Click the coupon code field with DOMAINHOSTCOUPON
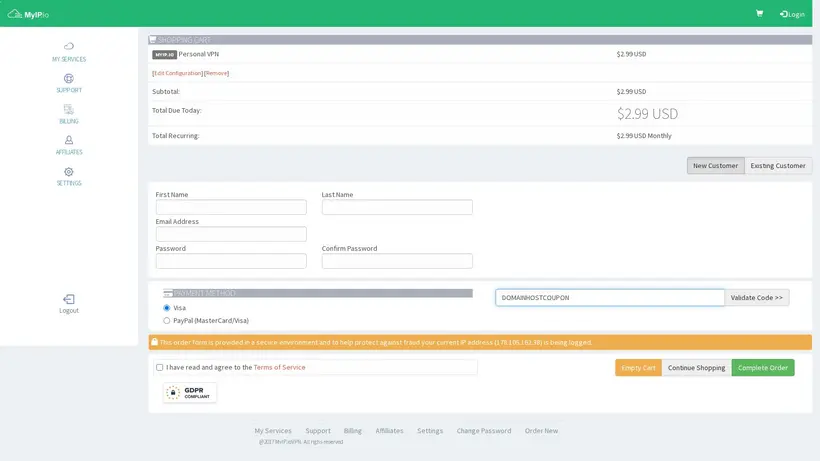This screenshot has height=461, width=820. 610,297
